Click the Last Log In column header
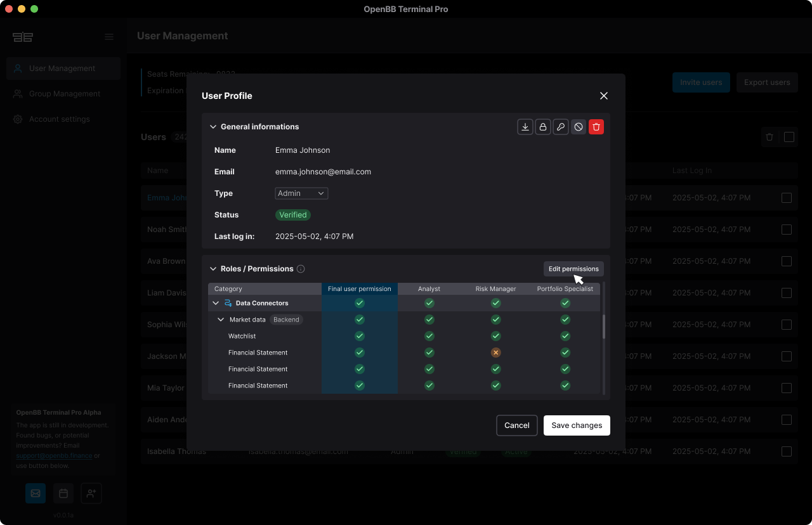Viewport: 812px width, 525px height. click(x=692, y=171)
